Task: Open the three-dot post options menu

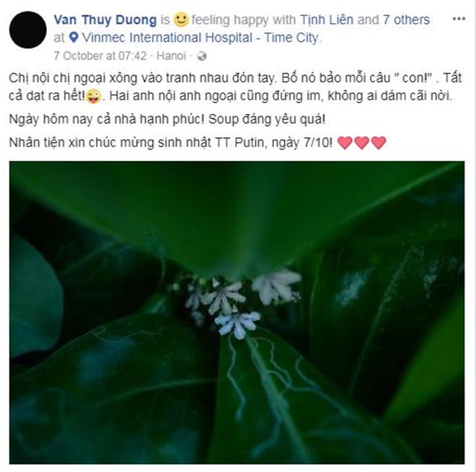Action: point(459,19)
